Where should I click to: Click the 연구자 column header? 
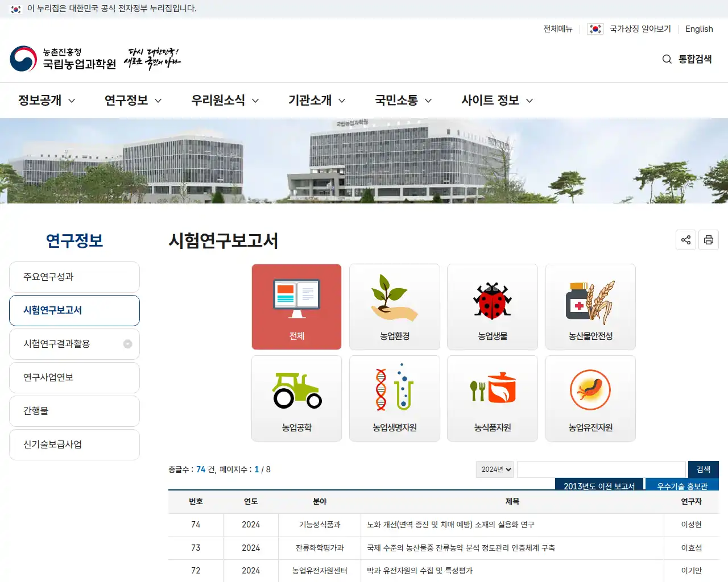coord(692,501)
